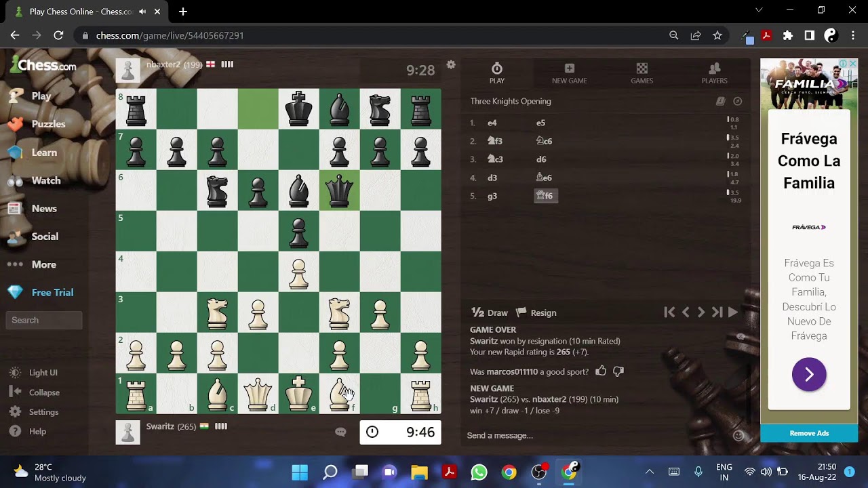Select move g3 in move list
The image size is (868, 488).
pos(492,196)
